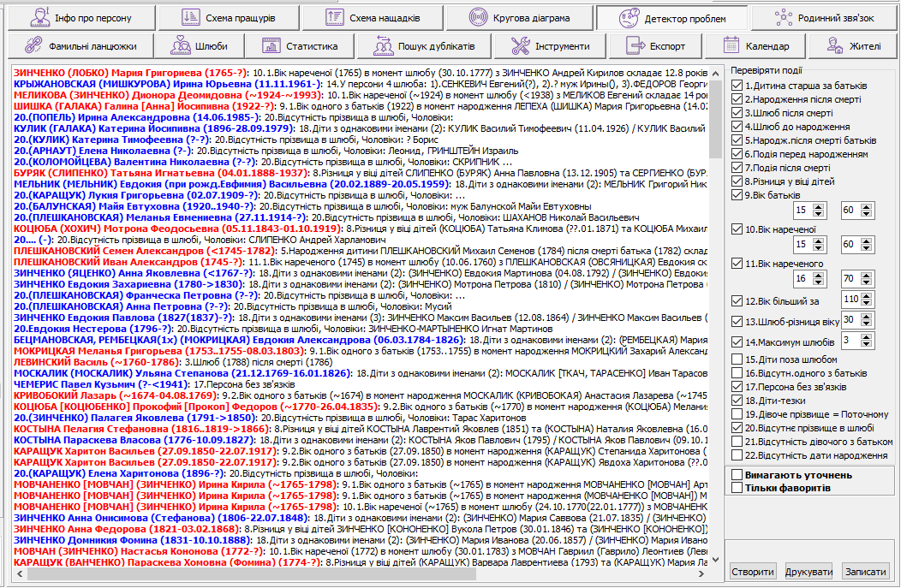Increase 12.Вік більший за value 110
The height and width of the screenshot is (588, 901).
pyautogui.click(x=867, y=295)
